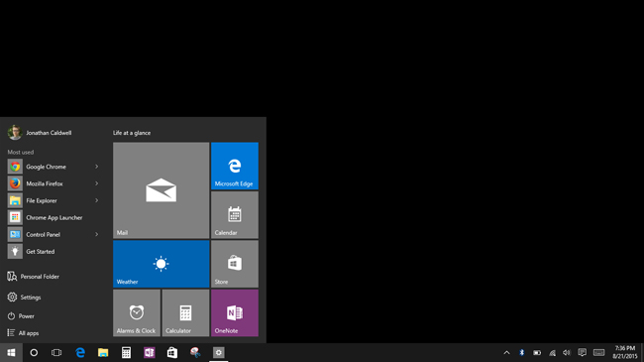Viewport: 644px width, 362px height.
Task: Open the clock showing 7:36 PM
Action: pos(625,352)
